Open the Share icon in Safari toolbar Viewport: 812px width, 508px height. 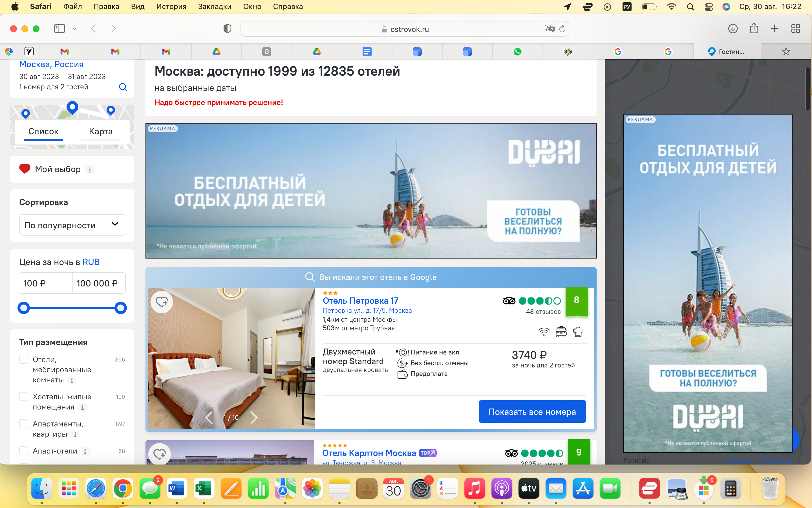754,28
